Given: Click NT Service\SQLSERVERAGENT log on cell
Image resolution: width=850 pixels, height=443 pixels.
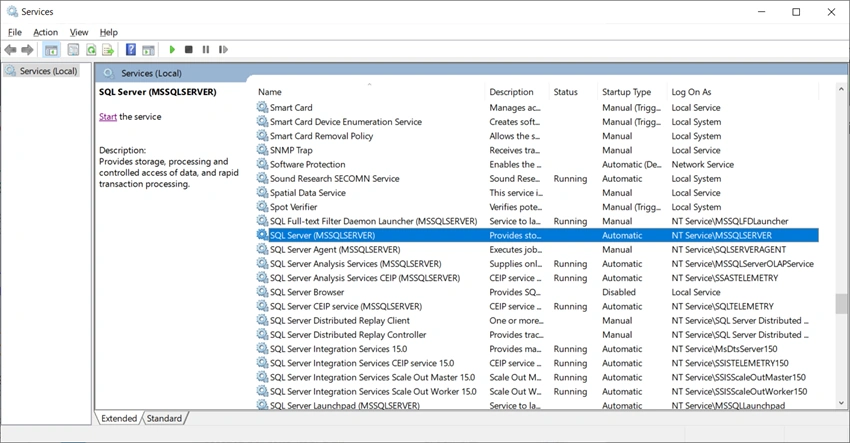Looking at the screenshot, I should click(729, 249).
